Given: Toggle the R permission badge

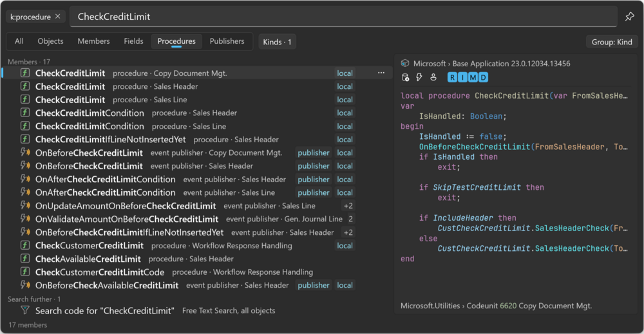Looking at the screenshot, I should pyautogui.click(x=452, y=77).
